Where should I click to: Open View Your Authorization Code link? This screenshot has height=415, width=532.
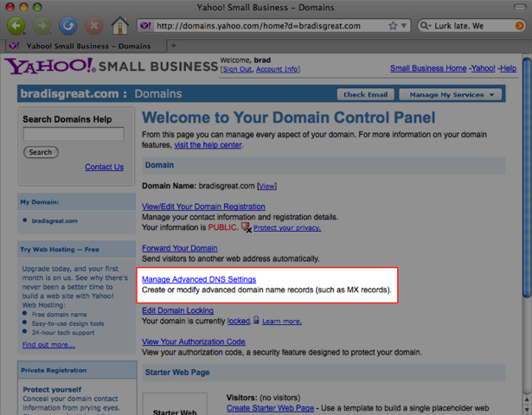coord(194,342)
